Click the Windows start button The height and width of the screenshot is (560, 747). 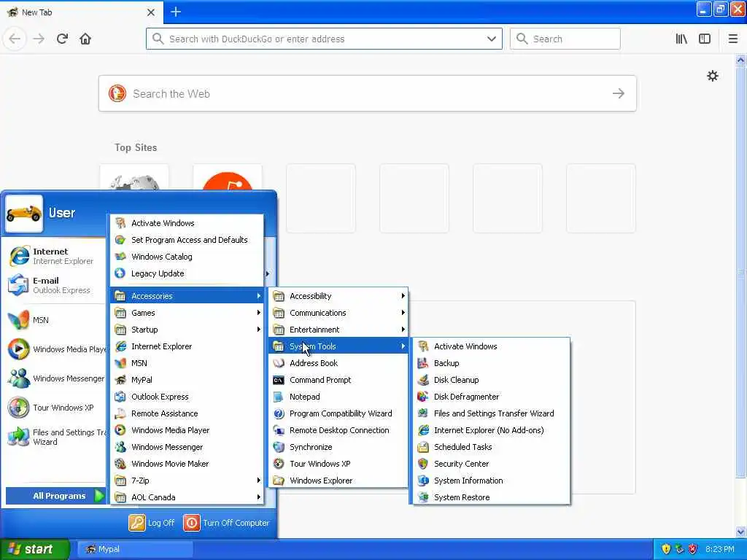(34, 549)
